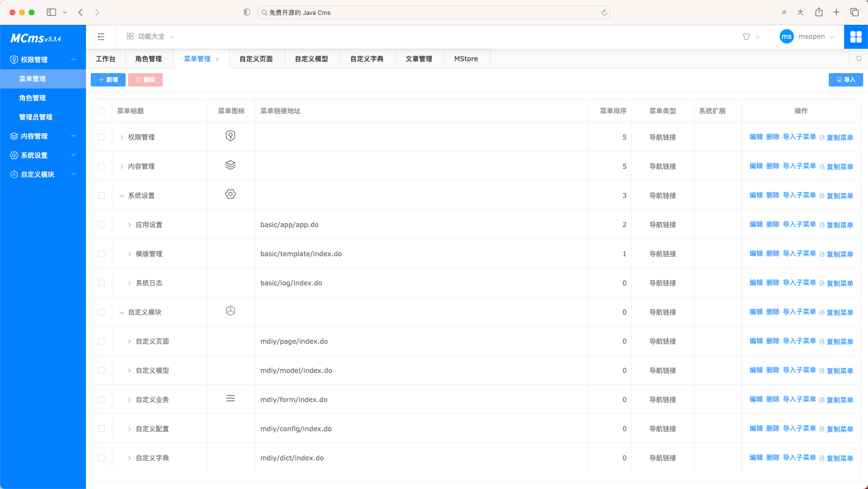Click the 权限管理 shield icon in sidebar
868x489 pixels.
(14, 59)
